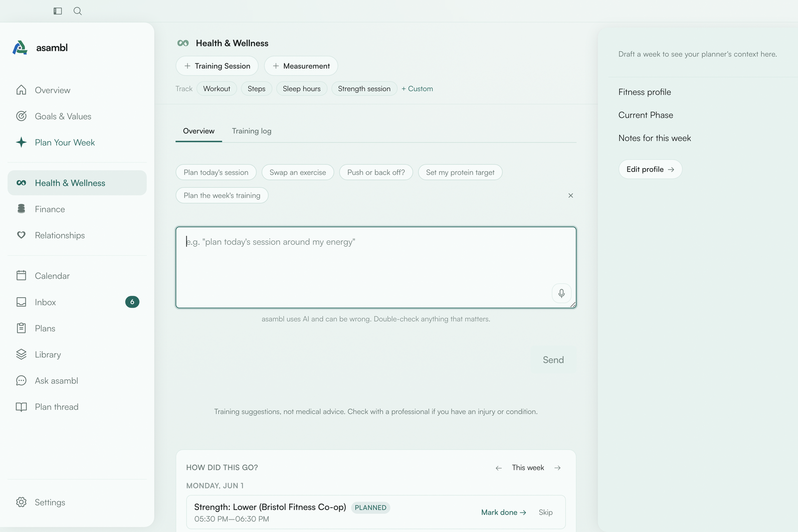
Task: Open the Finance section
Action: tap(77, 209)
